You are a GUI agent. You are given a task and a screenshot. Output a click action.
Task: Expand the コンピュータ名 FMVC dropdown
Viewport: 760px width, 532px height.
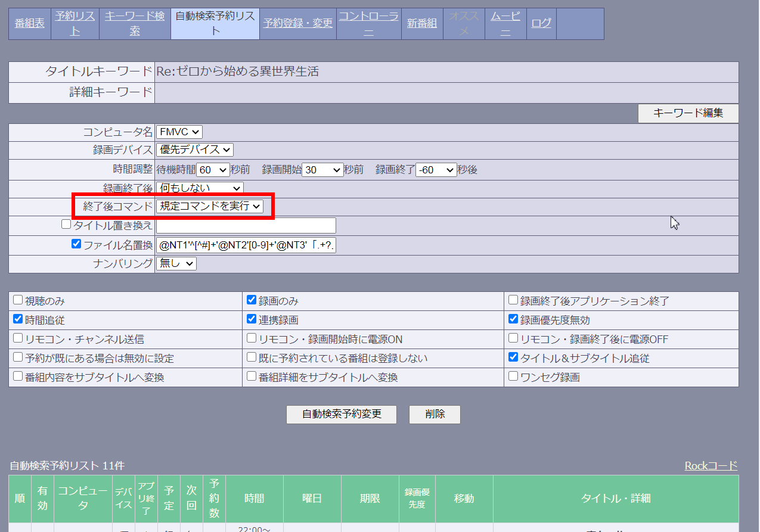coord(179,132)
